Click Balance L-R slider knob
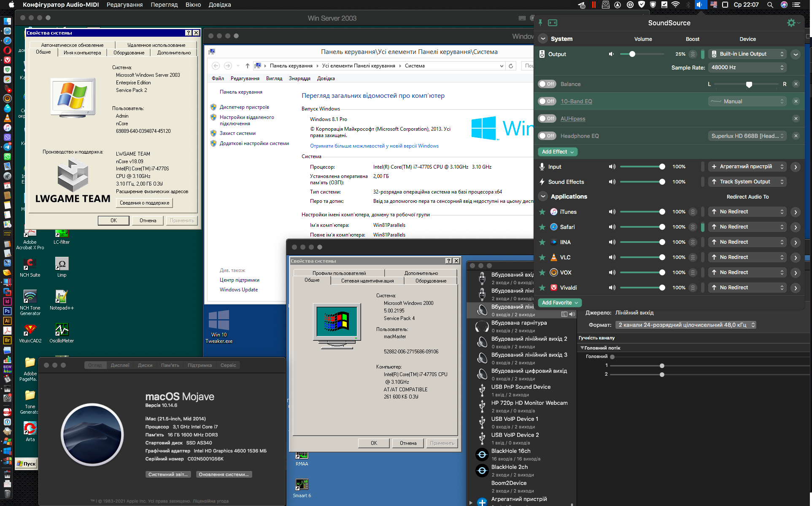This screenshot has width=812, height=506. coord(749,85)
